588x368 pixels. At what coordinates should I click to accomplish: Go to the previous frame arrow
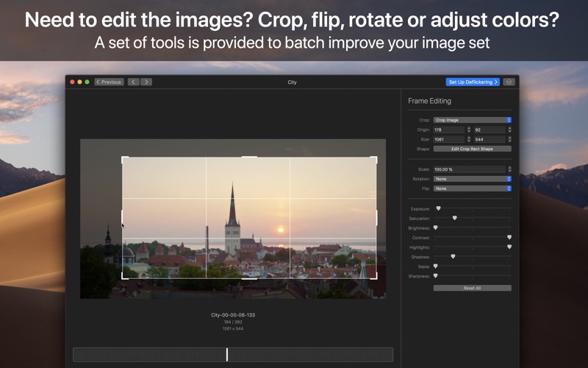(134, 82)
